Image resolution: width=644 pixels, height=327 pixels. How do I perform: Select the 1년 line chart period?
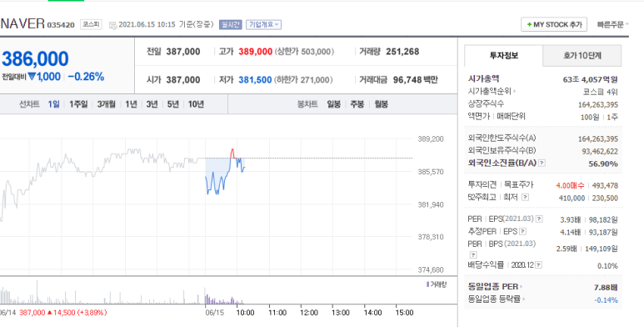[x=131, y=104]
